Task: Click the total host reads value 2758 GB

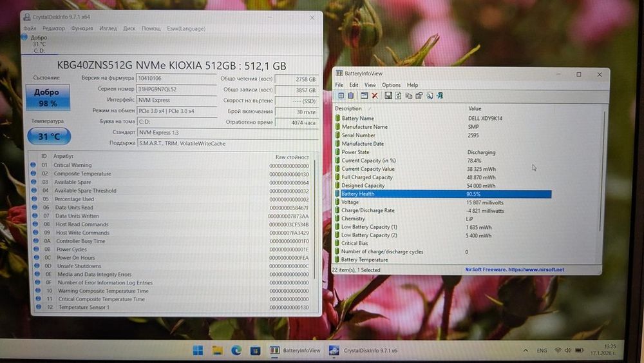Action: click(296, 79)
